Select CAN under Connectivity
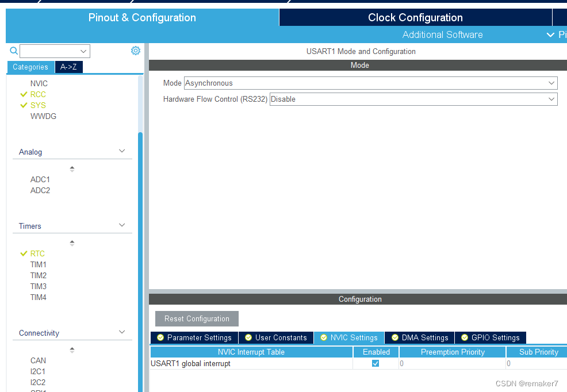Viewport: 567px width, 392px height. (38, 360)
